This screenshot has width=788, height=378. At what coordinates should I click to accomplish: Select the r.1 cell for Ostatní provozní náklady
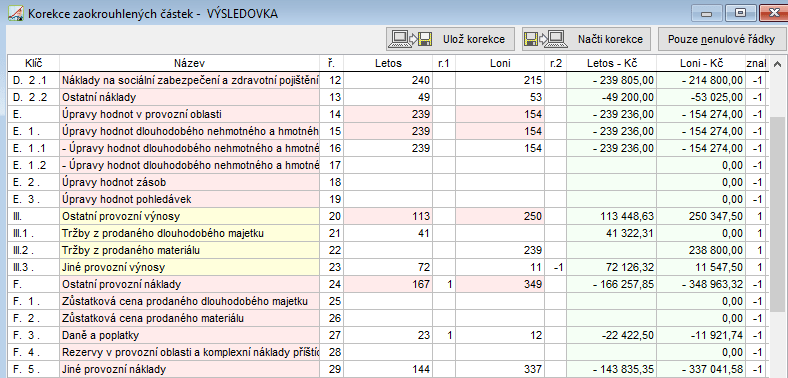coord(444,285)
